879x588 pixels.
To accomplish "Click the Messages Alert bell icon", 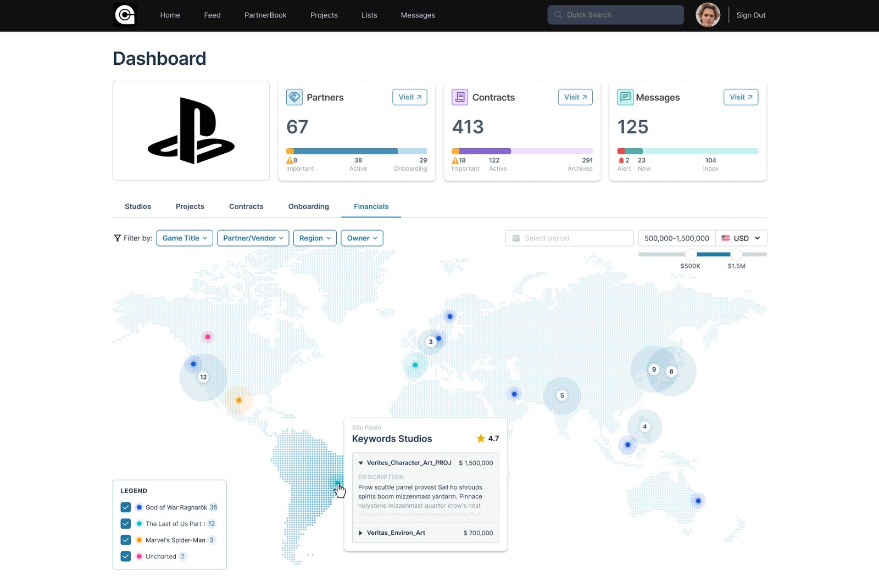I will click(621, 160).
